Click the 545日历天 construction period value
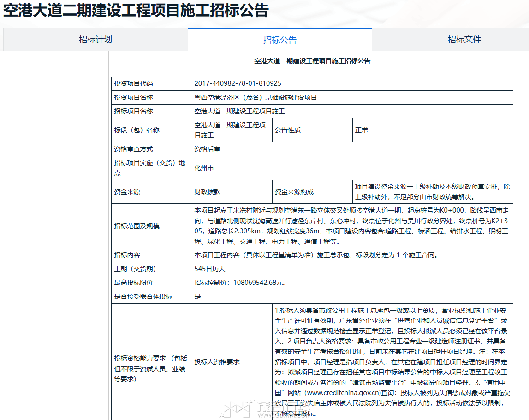Viewport: 529px width, 420px height. (210, 269)
